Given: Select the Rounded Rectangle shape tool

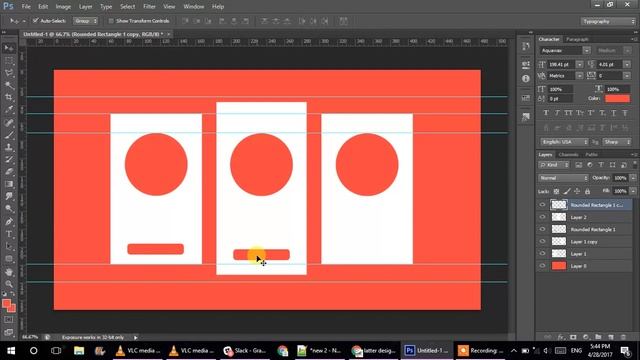Looking at the screenshot, I should pyautogui.click(x=9, y=259).
